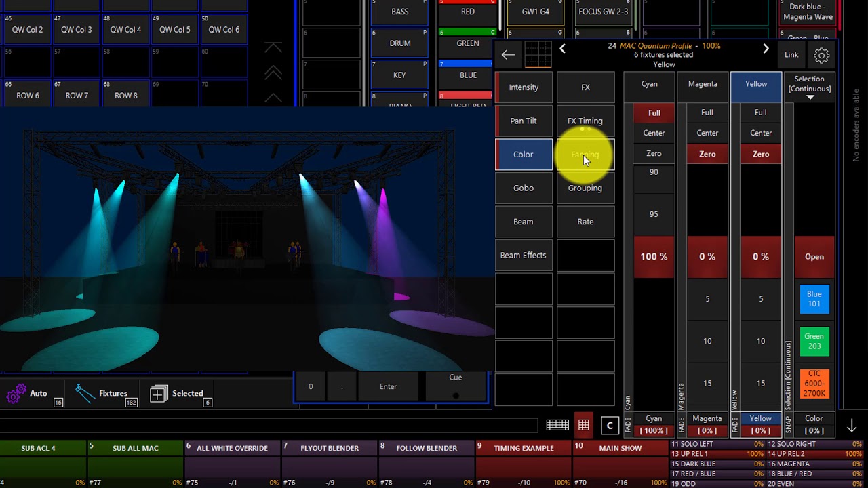Toggle FADE mode for Magenta
This screenshot has height=488, width=868.
click(682, 425)
